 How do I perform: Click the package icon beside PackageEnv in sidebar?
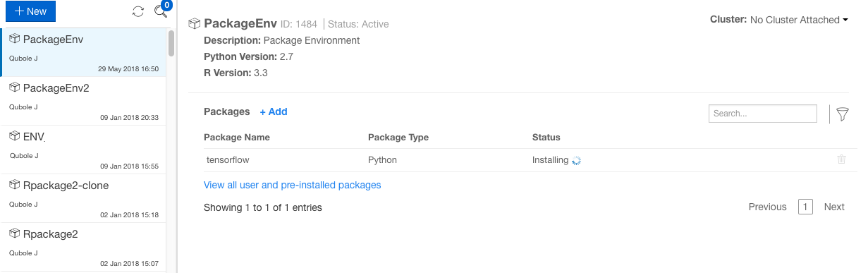click(14, 39)
